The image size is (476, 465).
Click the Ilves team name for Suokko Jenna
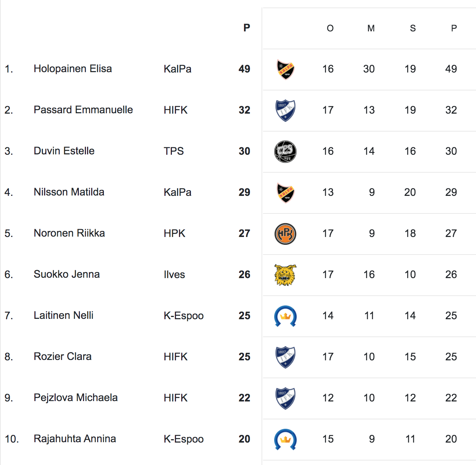tap(174, 274)
